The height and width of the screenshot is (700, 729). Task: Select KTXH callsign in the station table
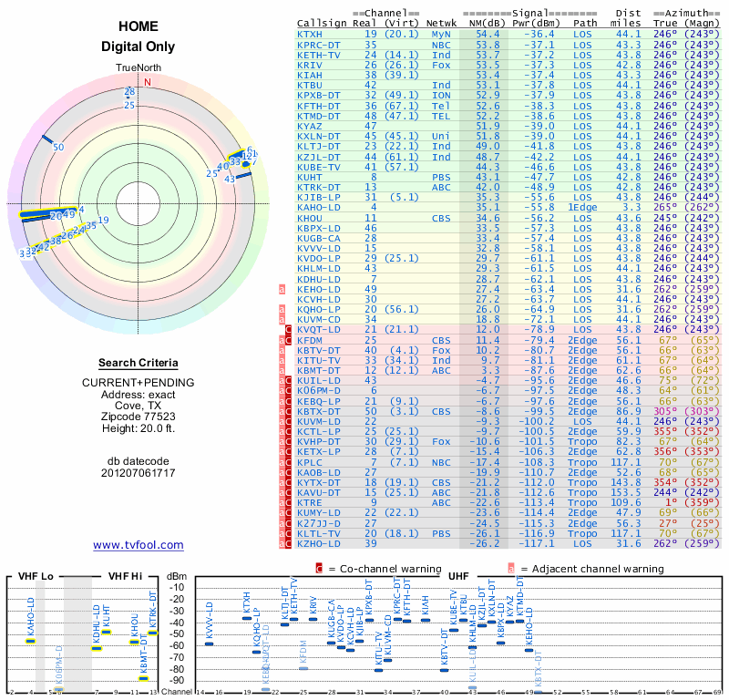point(310,35)
